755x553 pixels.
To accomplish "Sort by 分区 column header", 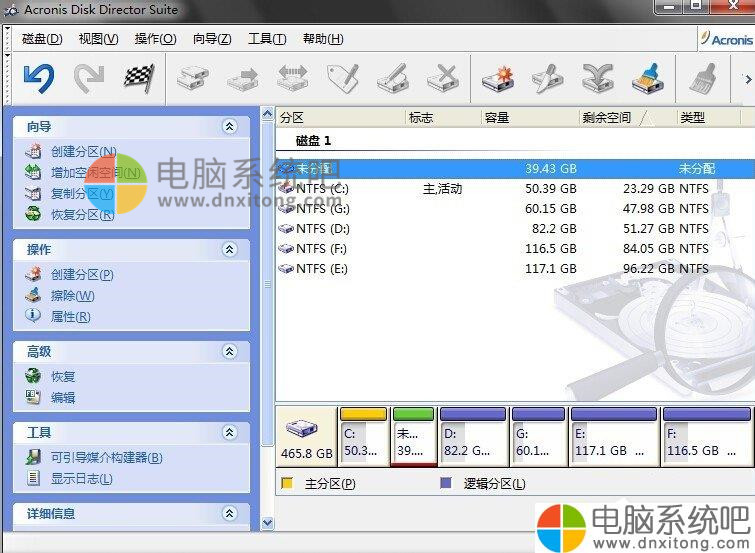I will (340, 118).
